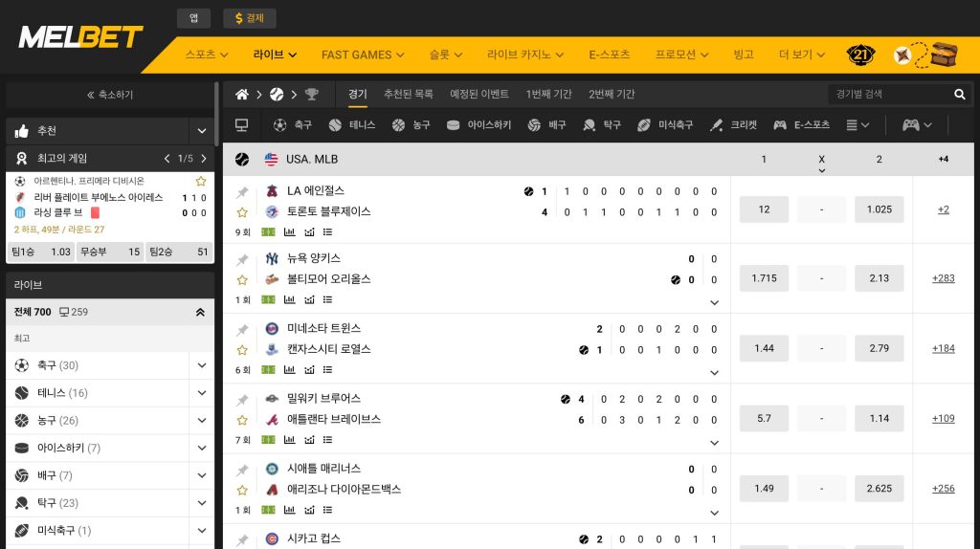Click the 경기별 검색 search field

pyautogui.click(x=891, y=95)
